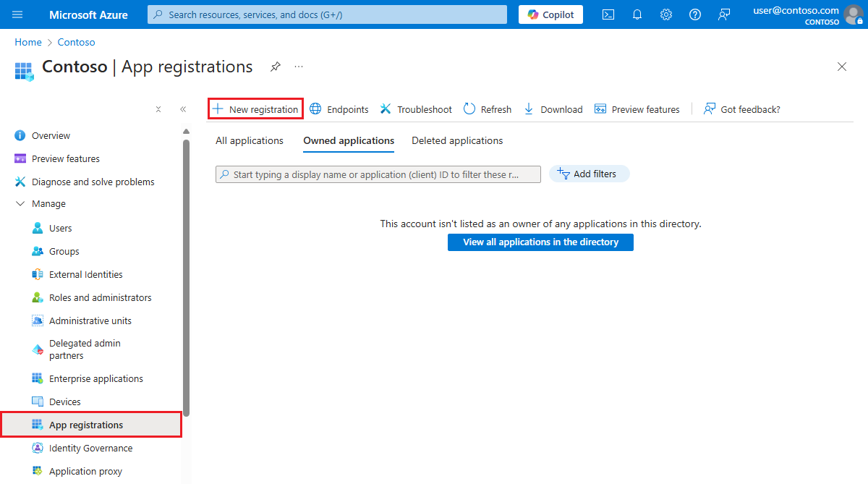The width and height of the screenshot is (868, 484).
Task: Open Deleted applications tab
Action: coord(457,140)
